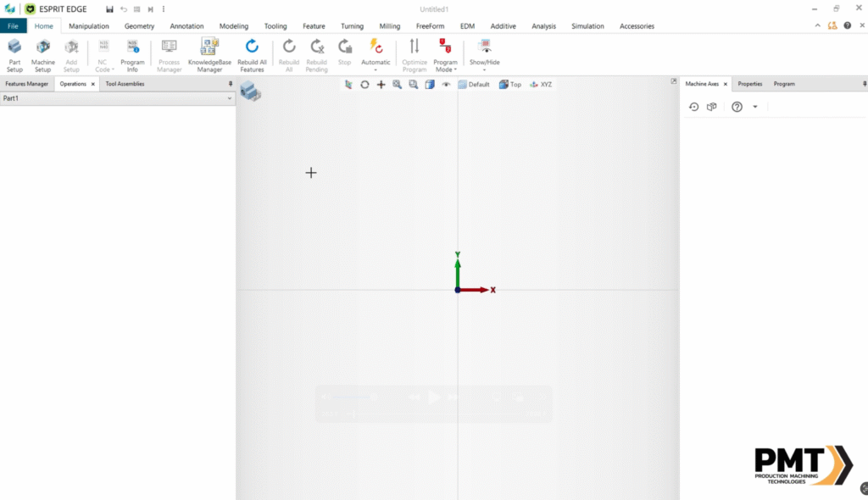Pin the Machine Axes panel
The height and width of the screenshot is (500, 868).
pyautogui.click(x=862, y=83)
